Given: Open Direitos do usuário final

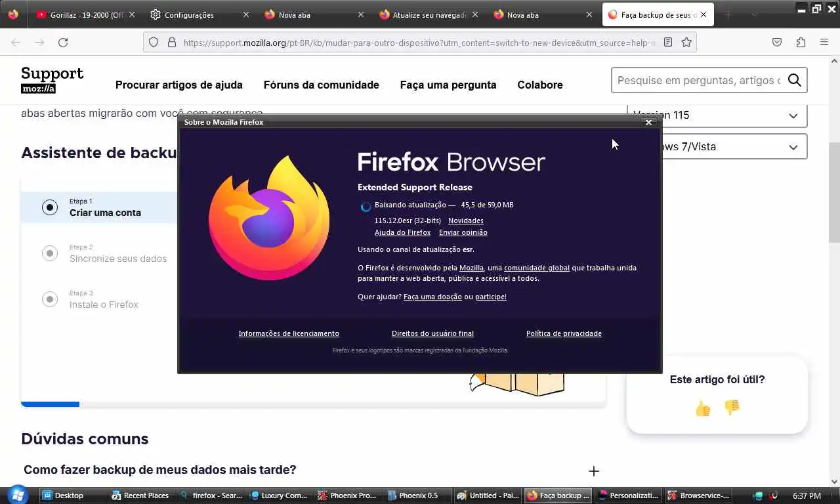Looking at the screenshot, I should click(x=432, y=333).
